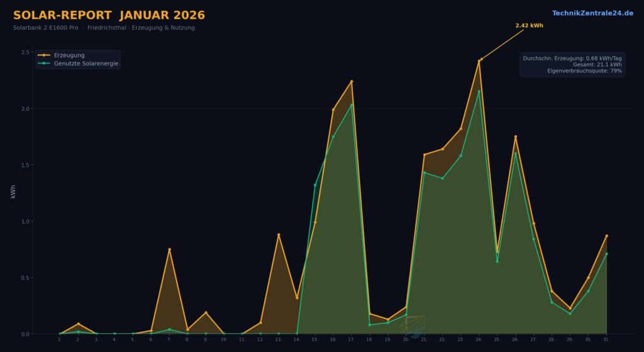Click the watermark logo near day 20
The height and width of the screenshot is (352, 644).
coord(414,326)
